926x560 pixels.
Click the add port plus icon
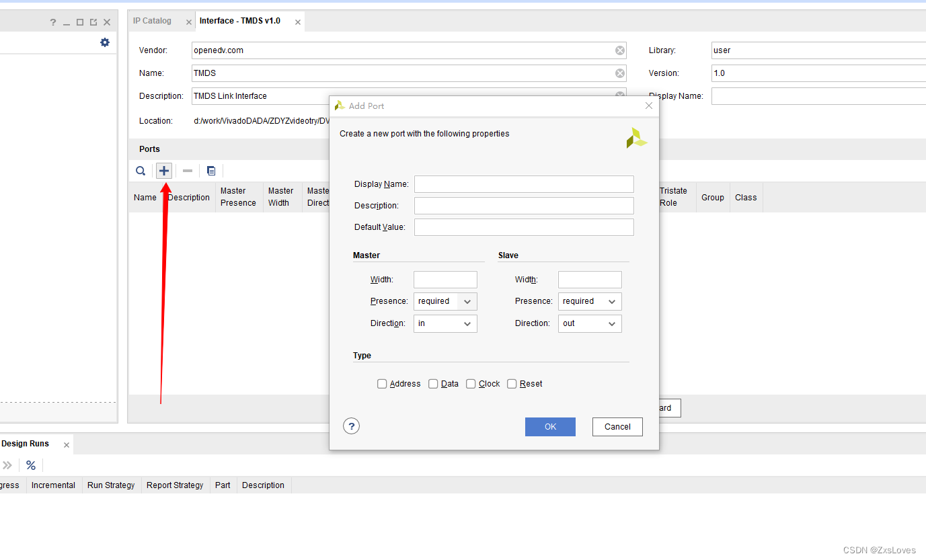point(164,171)
